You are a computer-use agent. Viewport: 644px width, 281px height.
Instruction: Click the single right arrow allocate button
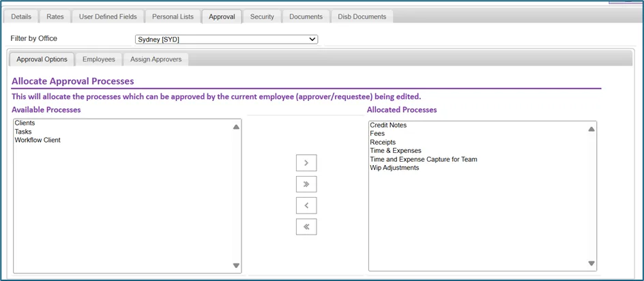click(306, 163)
